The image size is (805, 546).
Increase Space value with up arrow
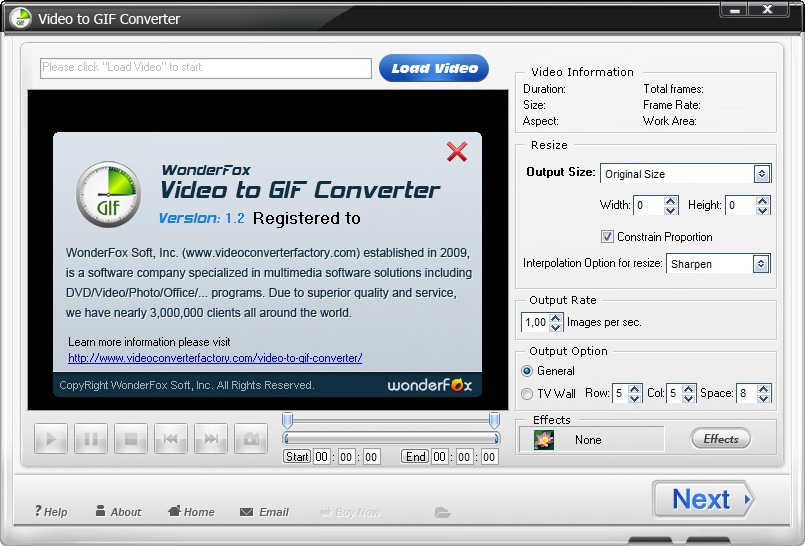(x=764, y=389)
